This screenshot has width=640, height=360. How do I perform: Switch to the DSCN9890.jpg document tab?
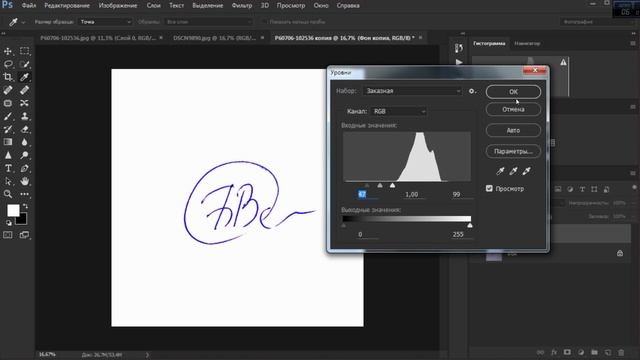tap(216, 38)
